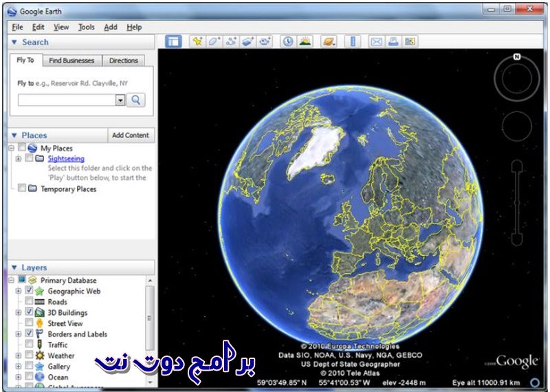
Task: Open the ruler measuring tool
Action: pyautogui.click(x=353, y=41)
